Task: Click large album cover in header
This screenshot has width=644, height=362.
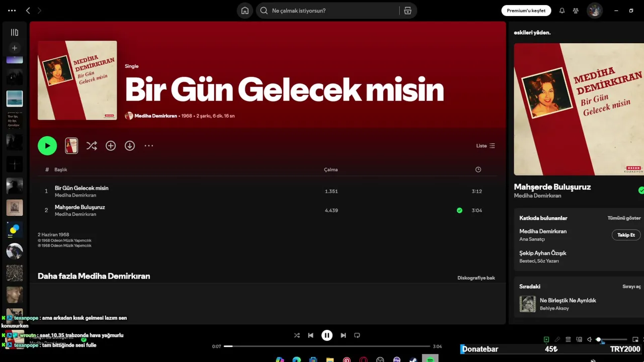Action: pyautogui.click(x=77, y=80)
